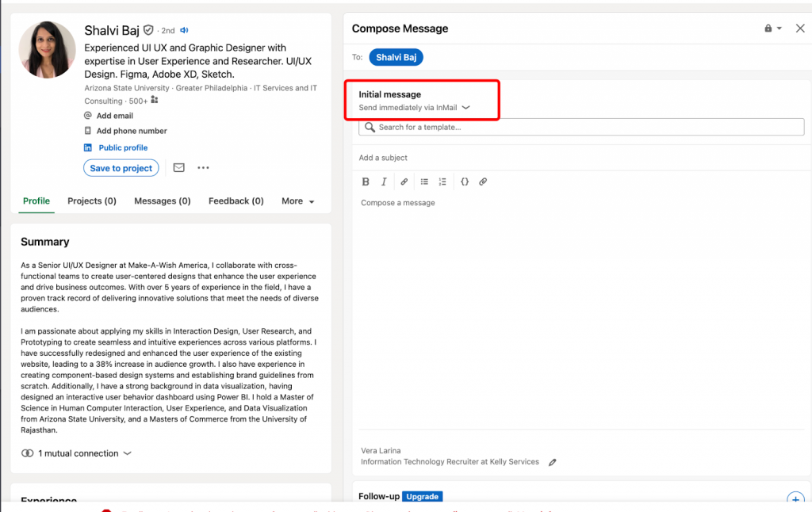812x512 pixels.
Task: Open the Feedback (0) tab
Action: pyautogui.click(x=236, y=201)
